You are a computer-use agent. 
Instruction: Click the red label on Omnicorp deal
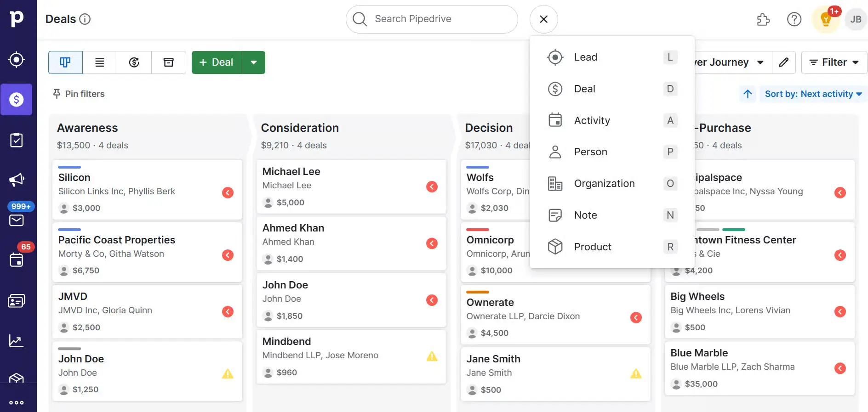point(478,230)
